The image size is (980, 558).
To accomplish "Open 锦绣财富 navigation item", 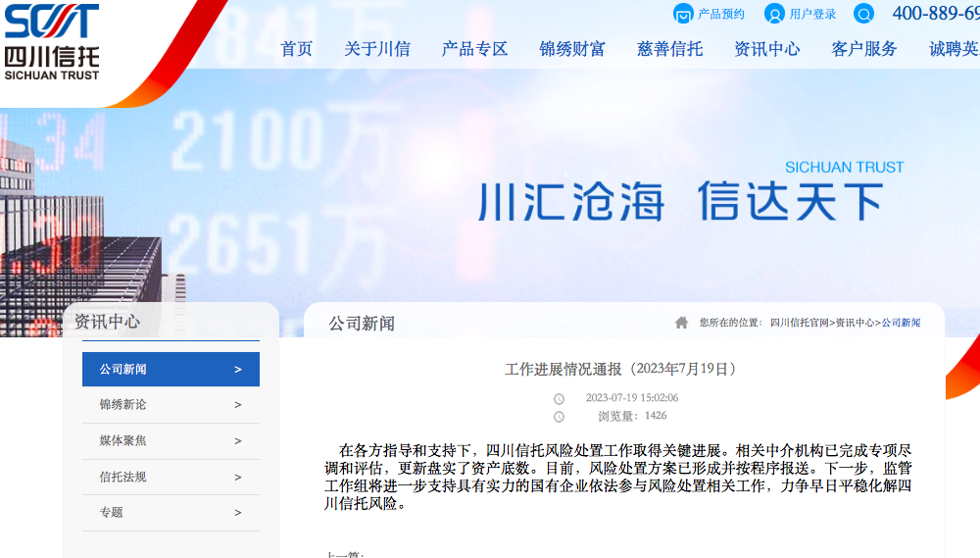I will tap(572, 49).
